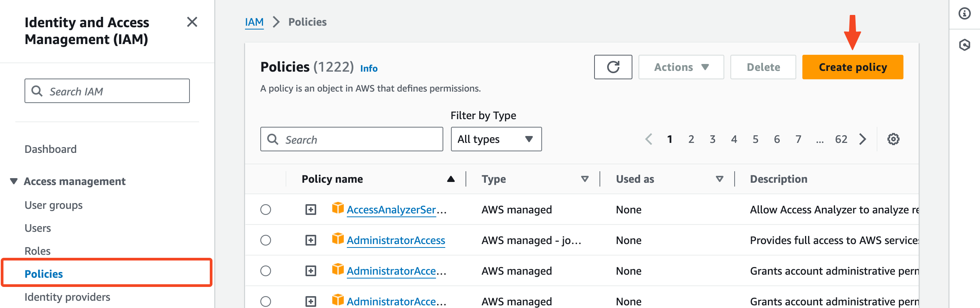980x308 pixels.
Task: Open the AdministratorAccess policy link
Action: click(396, 240)
